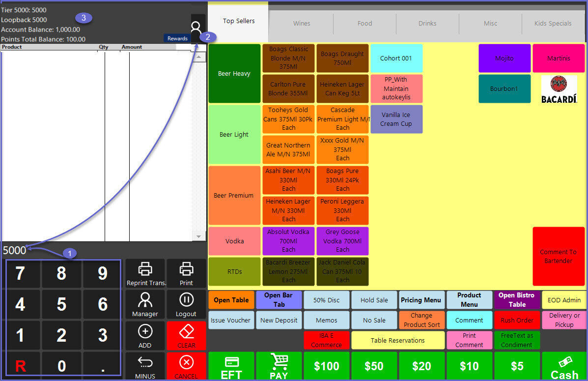Select the Misc tab
The height and width of the screenshot is (381, 588).
pyautogui.click(x=491, y=23)
